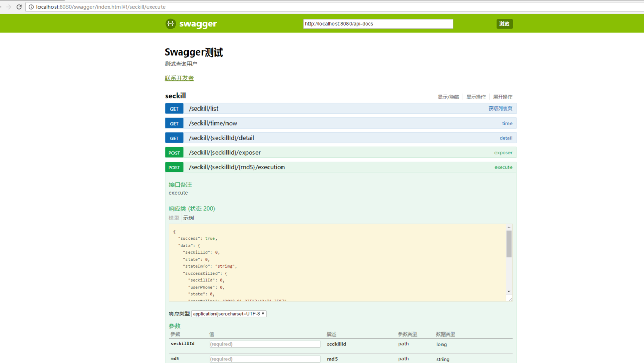Image resolution: width=644 pixels, height=363 pixels.
Task: Click the swagger logo icon
Action: coord(170,24)
